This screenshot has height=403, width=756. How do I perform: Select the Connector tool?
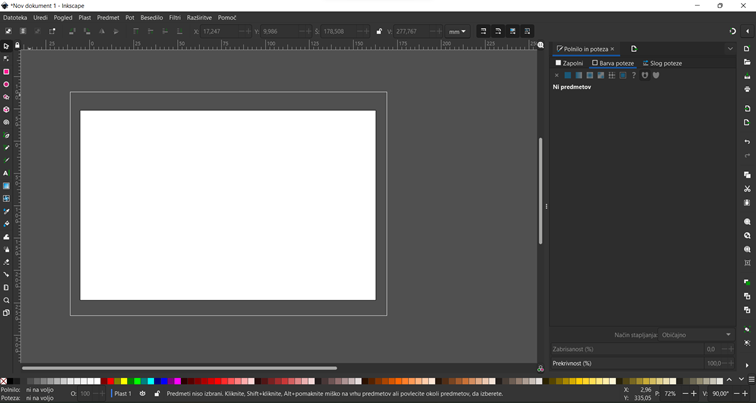point(6,275)
